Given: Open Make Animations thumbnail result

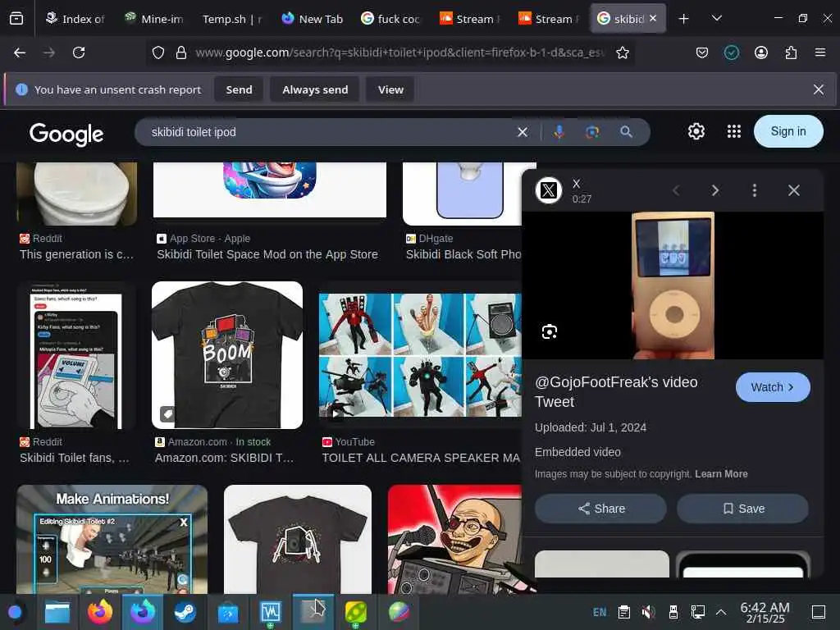Looking at the screenshot, I should pos(112,539).
